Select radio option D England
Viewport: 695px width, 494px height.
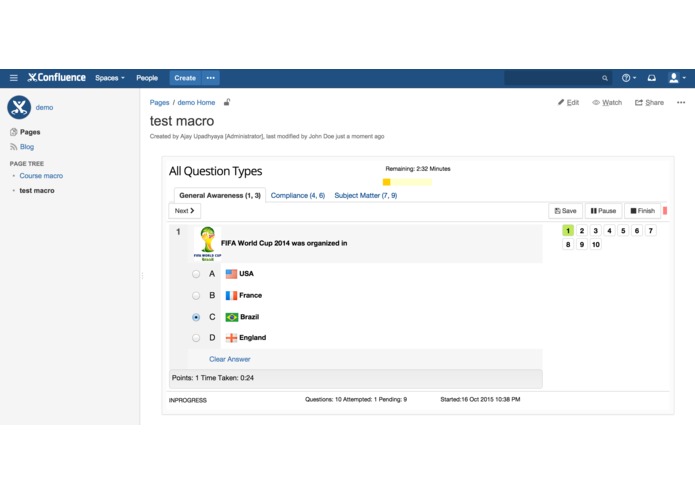(196, 338)
